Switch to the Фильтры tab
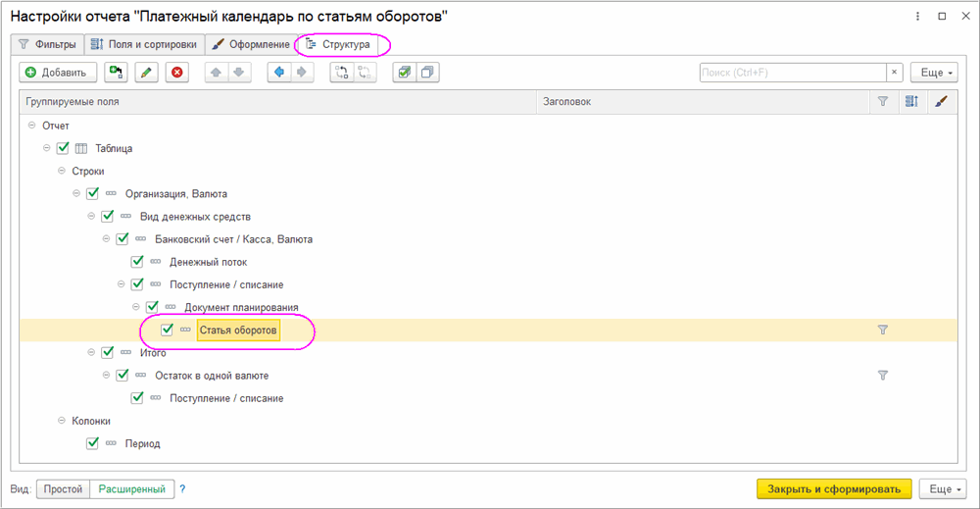The image size is (980, 509). 47,44
